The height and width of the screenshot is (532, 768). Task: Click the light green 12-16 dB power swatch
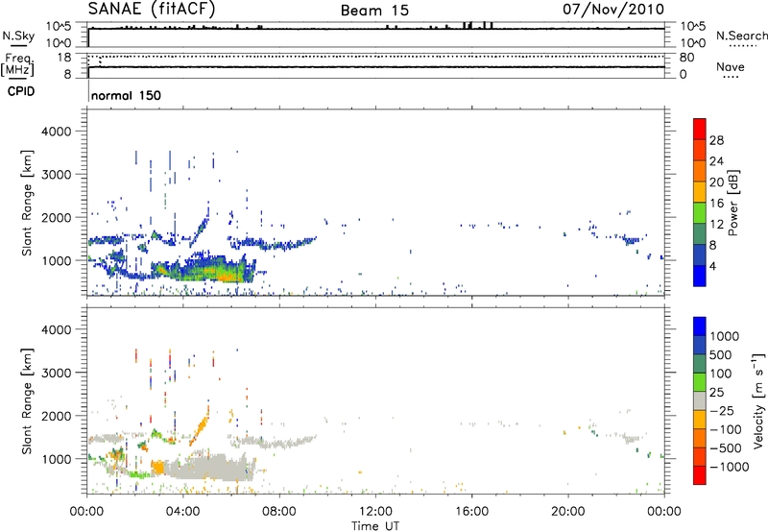[700, 212]
